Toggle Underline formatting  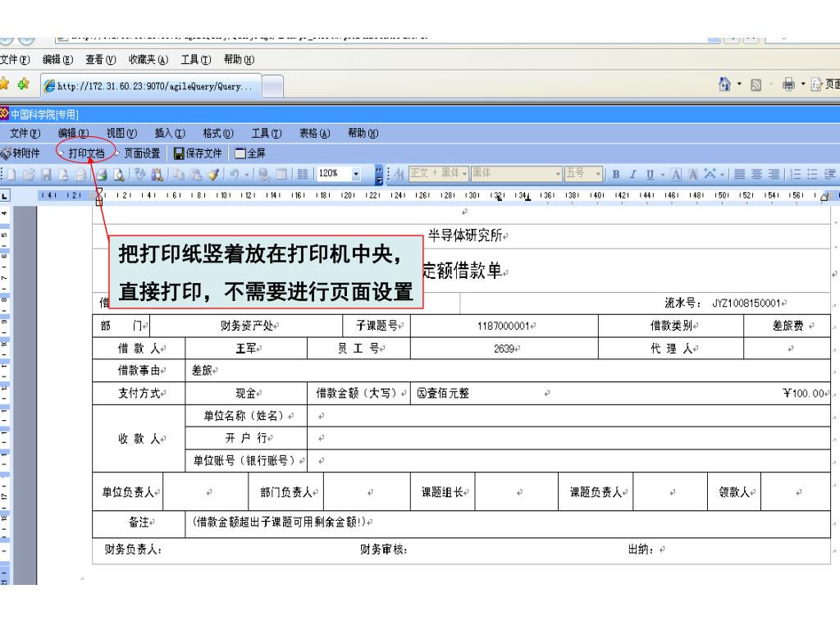pyautogui.click(x=650, y=174)
